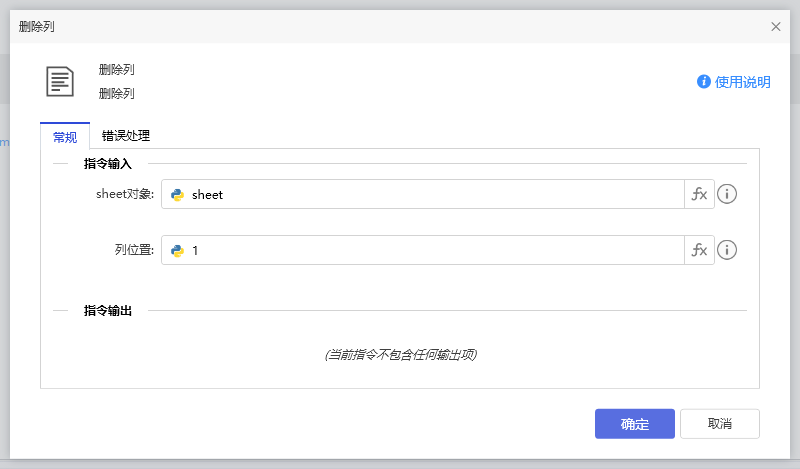The height and width of the screenshot is (469, 800).
Task: Click the Python icon in the 列位置 field
Action: (177, 251)
